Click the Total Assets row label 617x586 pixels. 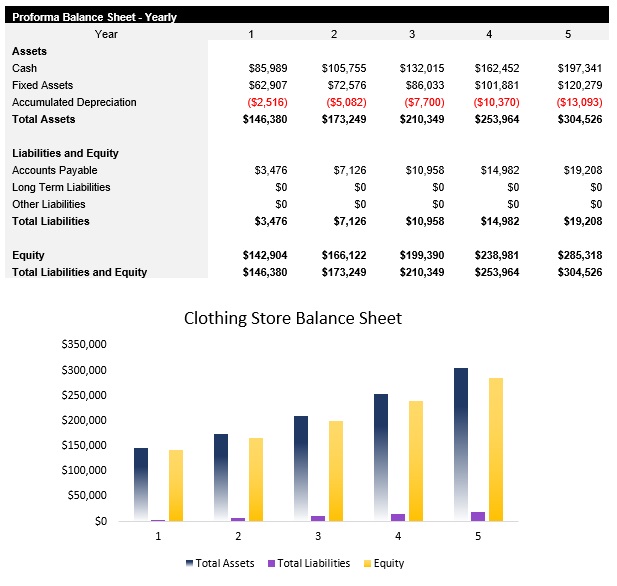(x=44, y=119)
